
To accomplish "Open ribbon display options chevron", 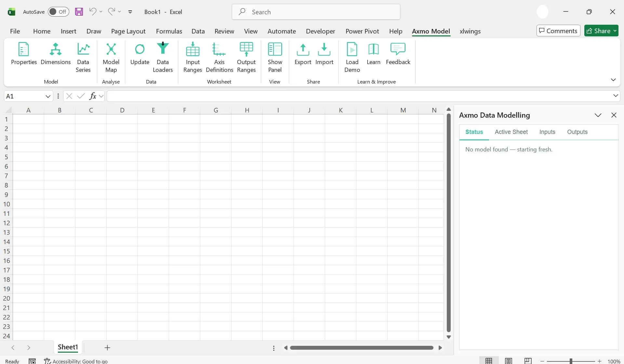I will 613,80.
